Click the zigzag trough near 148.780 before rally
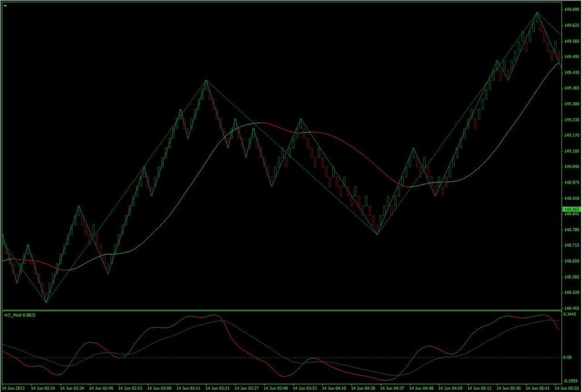 tap(377, 234)
